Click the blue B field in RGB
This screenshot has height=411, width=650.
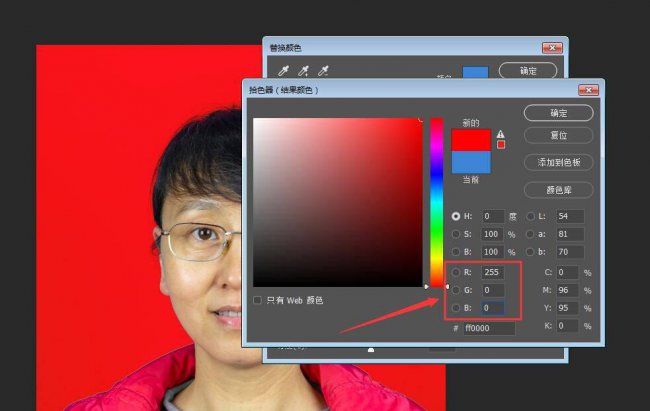tap(493, 308)
